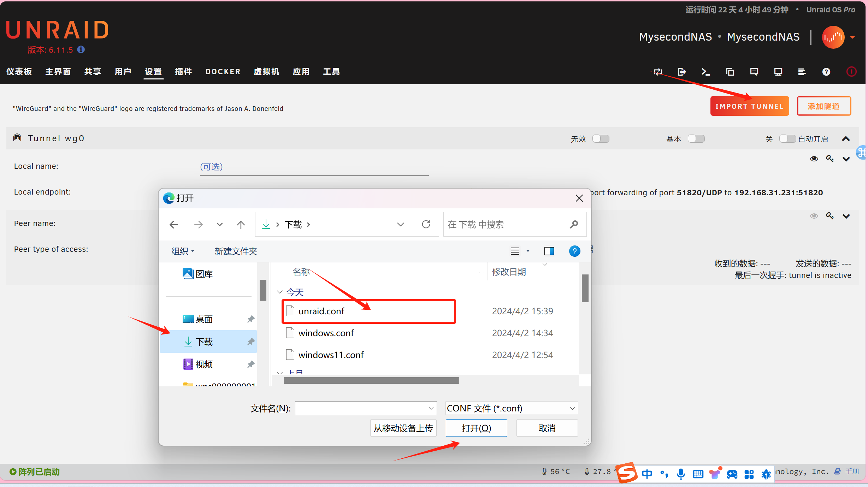Open the 主界面 main menu
The width and height of the screenshot is (868, 487).
point(58,72)
